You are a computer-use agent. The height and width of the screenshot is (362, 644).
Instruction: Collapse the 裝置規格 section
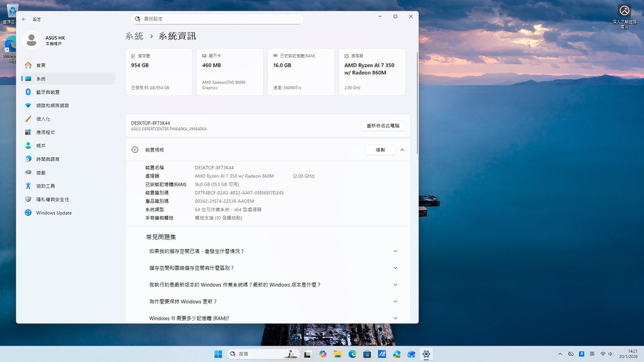[401, 150]
